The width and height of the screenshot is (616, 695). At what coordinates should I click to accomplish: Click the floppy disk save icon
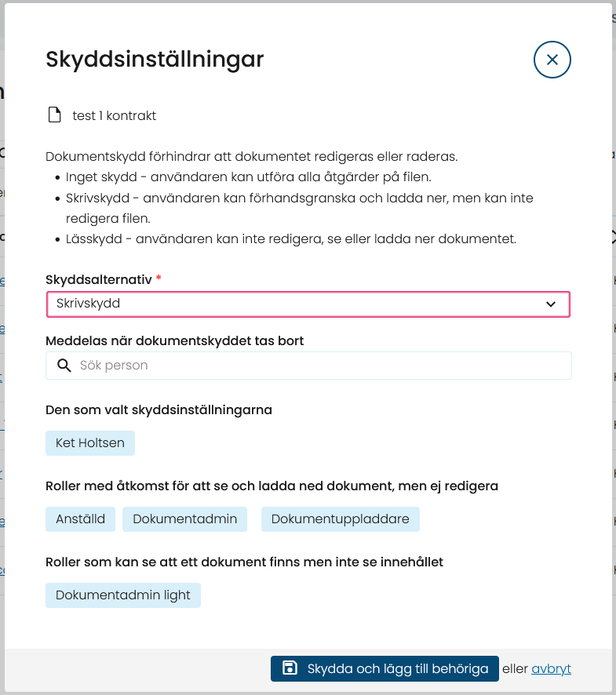tap(290, 668)
